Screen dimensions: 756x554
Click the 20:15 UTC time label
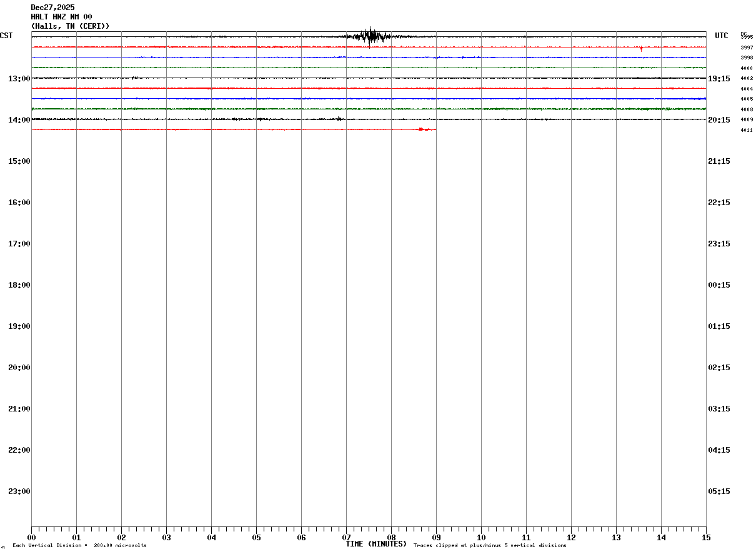click(x=719, y=120)
